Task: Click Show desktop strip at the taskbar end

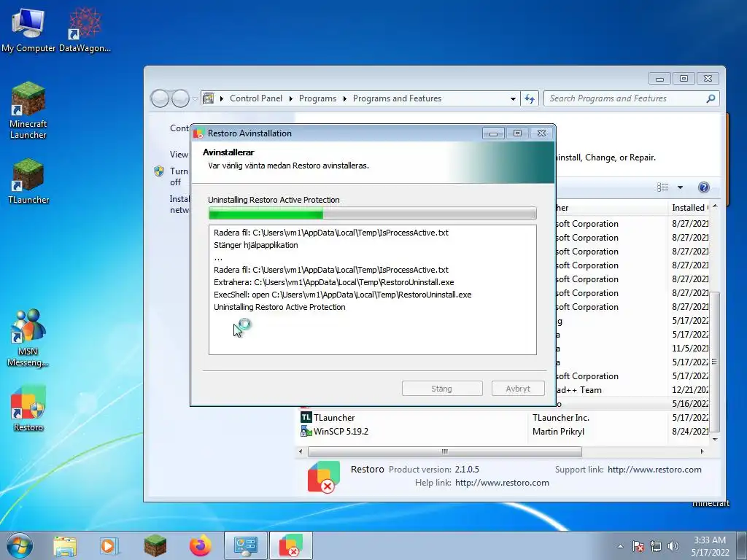Action: (x=742, y=546)
